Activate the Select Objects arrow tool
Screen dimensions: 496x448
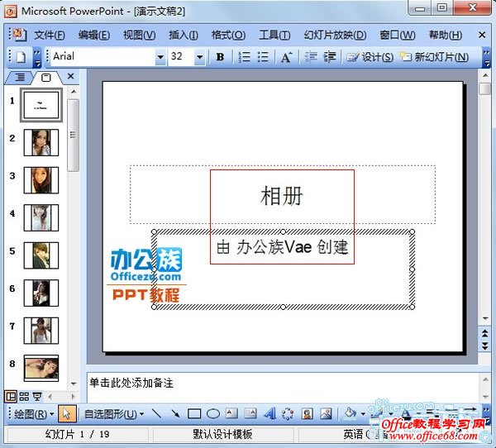(x=67, y=413)
